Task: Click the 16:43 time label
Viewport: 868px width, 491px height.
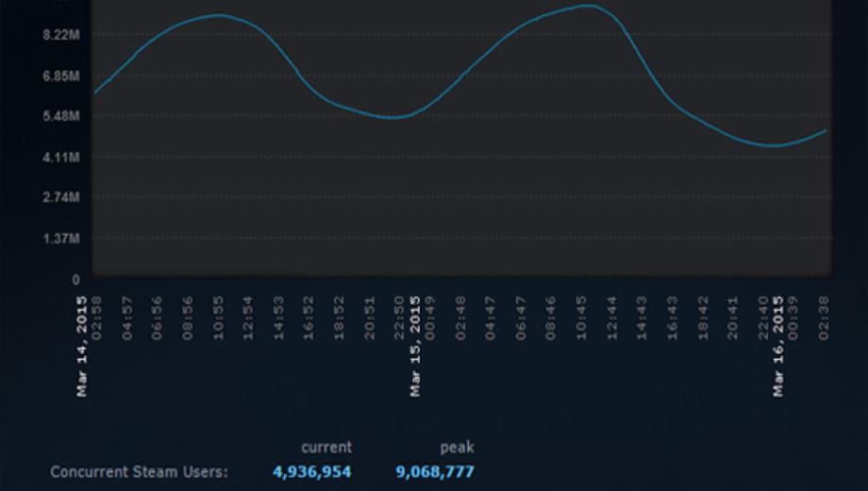Action: coord(672,318)
